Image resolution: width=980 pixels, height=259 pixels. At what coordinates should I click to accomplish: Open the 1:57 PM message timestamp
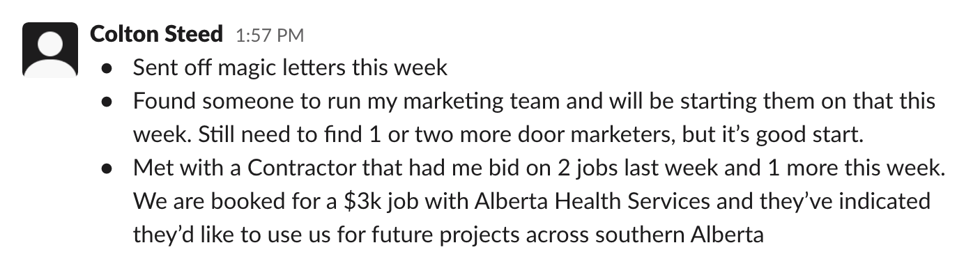click(x=269, y=35)
